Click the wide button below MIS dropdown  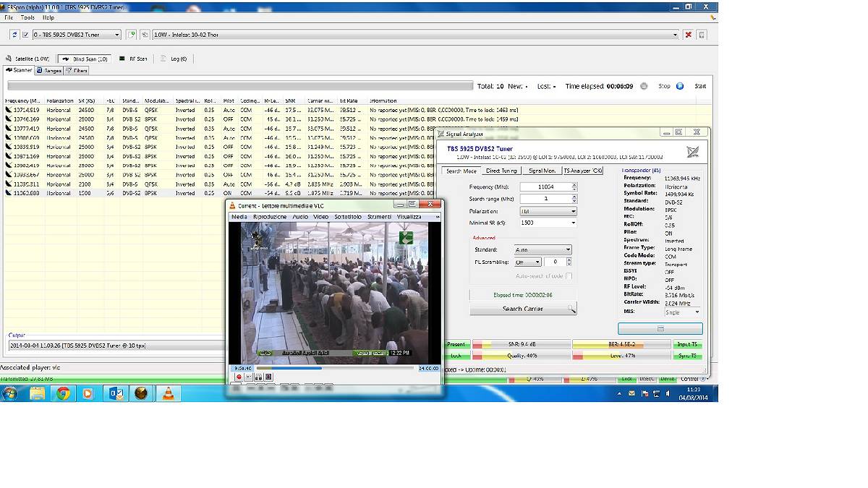[660, 328]
